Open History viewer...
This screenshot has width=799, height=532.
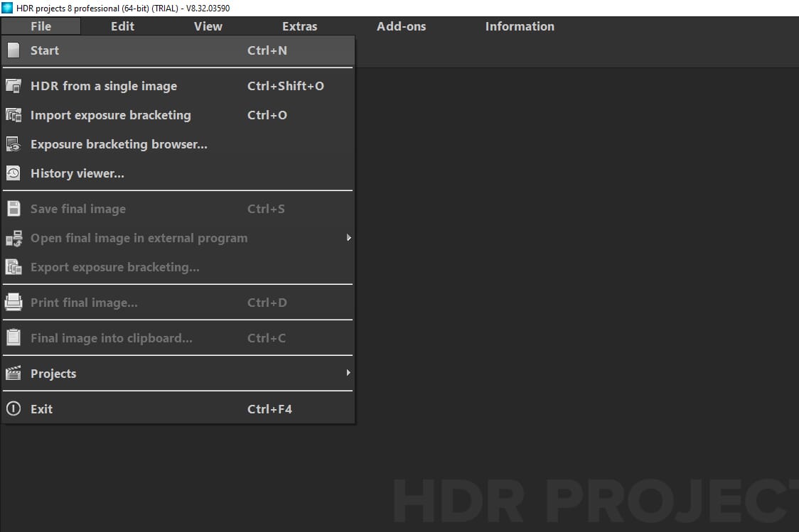pyautogui.click(x=178, y=173)
